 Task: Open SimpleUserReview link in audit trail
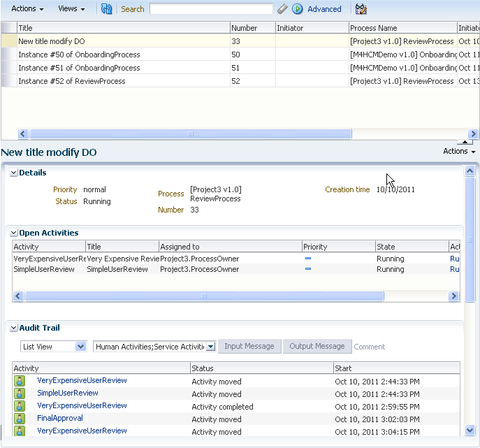click(x=68, y=393)
